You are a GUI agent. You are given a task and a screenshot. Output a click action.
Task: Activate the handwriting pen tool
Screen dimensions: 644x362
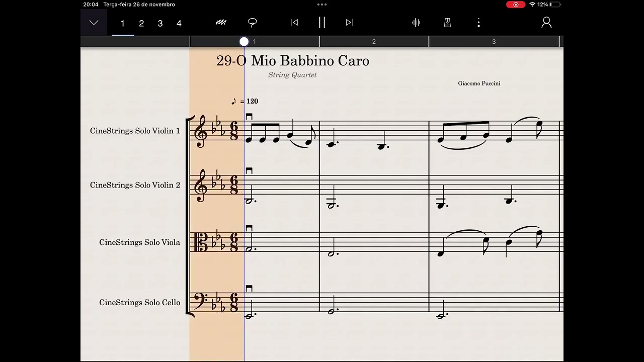(221, 23)
